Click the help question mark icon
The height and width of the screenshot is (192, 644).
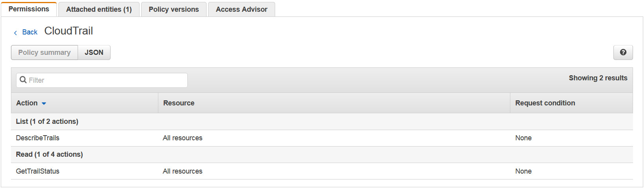(623, 53)
